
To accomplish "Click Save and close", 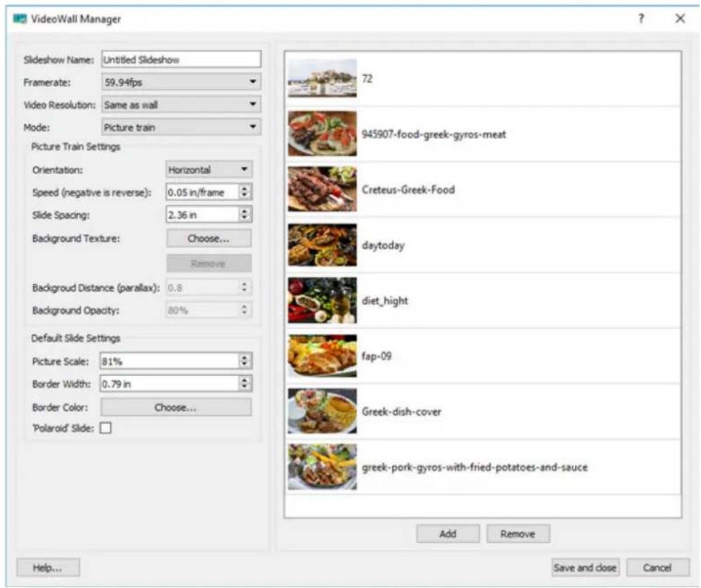I will click(585, 567).
